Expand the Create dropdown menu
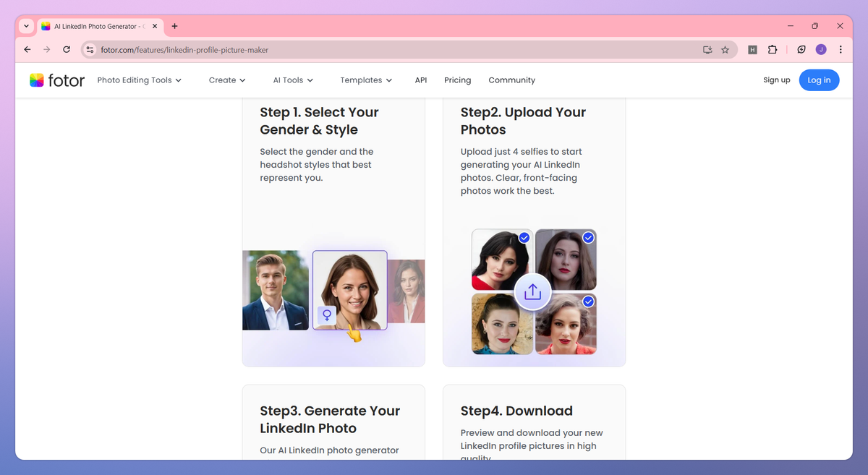Screen dimensions: 868x475 tap(227, 80)
